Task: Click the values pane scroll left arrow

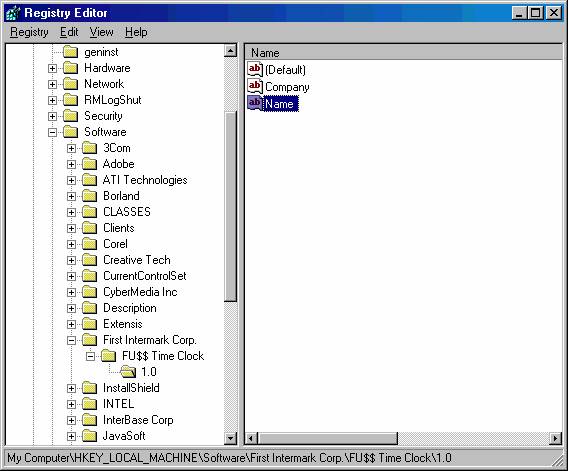Action: pyautogui.click(x=251, y=438)
